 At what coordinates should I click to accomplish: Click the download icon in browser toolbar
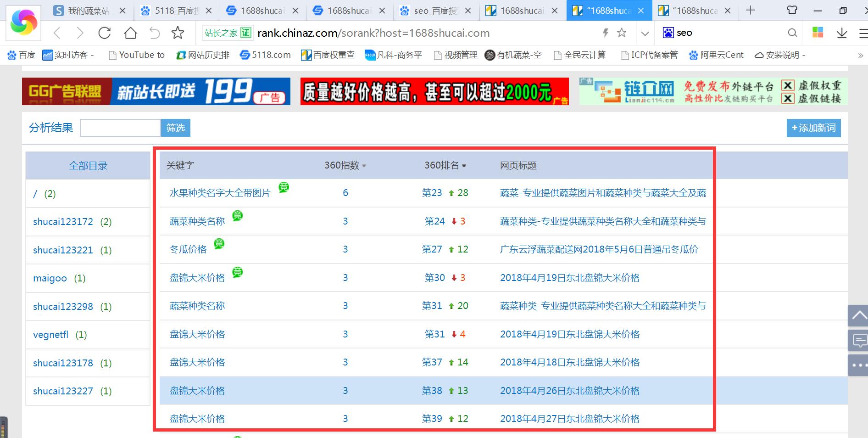842,33
